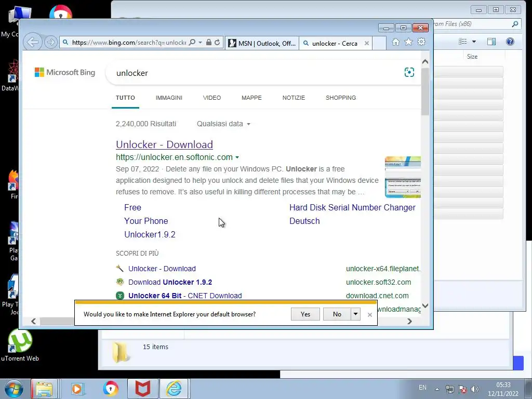Image resolution: width=532 pixels, height=399 pixels.
Task: Show hidden tray icons arrow
Action: (437, 389)
